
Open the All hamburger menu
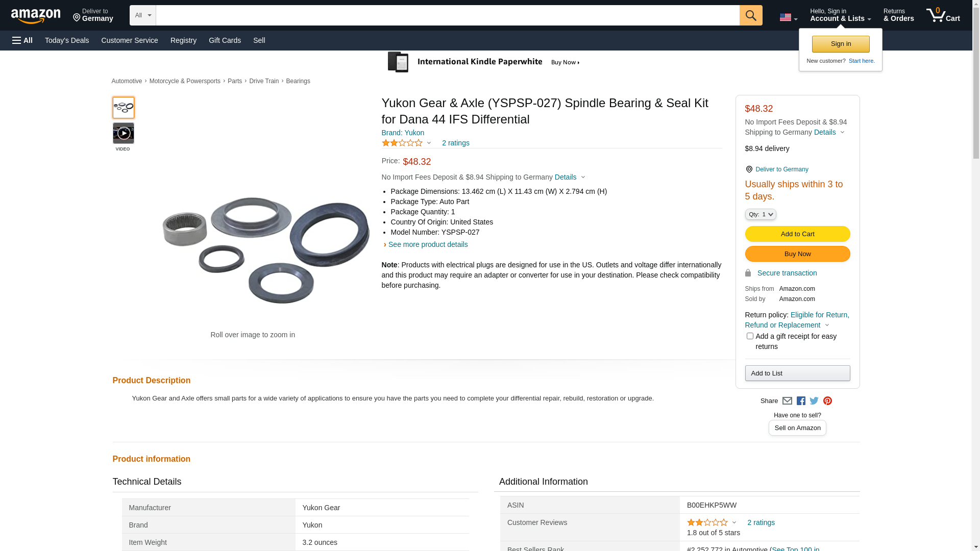(x=22, y=40)
